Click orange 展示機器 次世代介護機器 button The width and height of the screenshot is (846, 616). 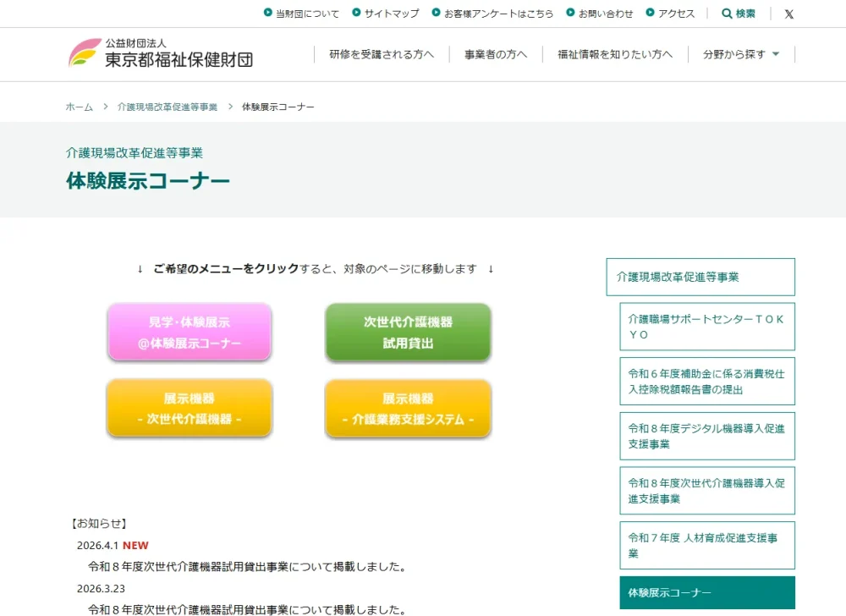pyautogui.click(x=190, y=408)
